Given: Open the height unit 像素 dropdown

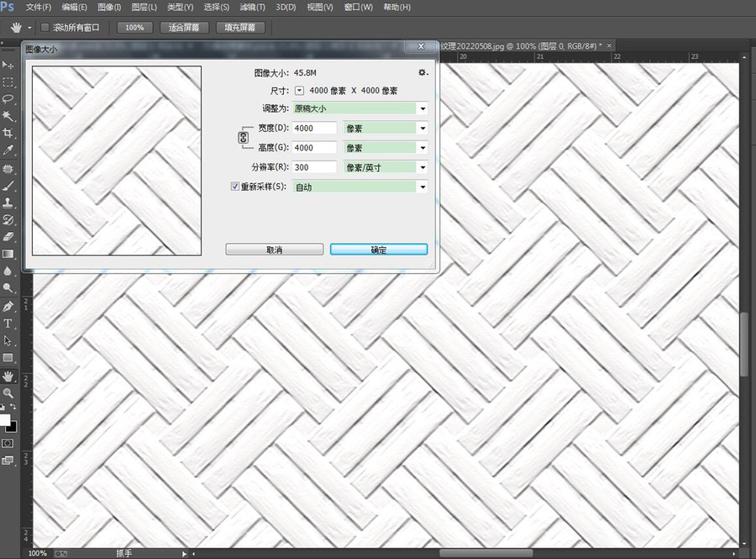Looking at the screenshot, I should pos(386,148).
